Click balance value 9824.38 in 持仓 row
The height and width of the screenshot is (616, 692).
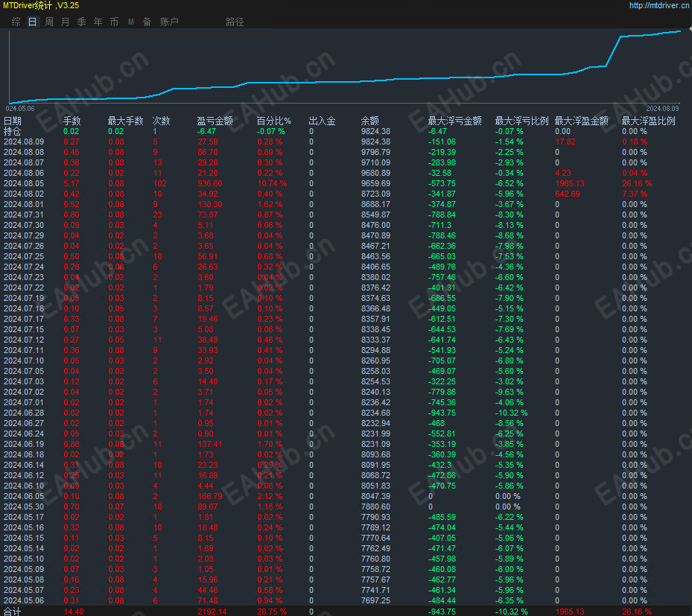pos(375,132)
